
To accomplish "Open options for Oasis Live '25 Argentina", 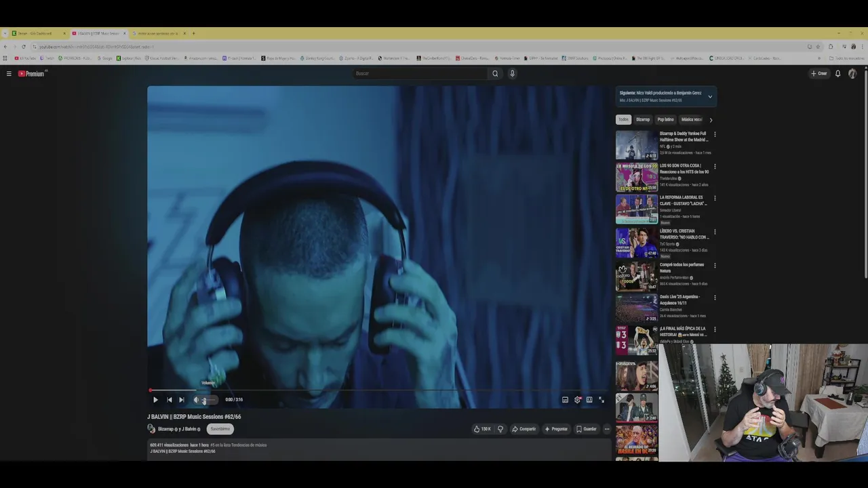I will [715, 298].
